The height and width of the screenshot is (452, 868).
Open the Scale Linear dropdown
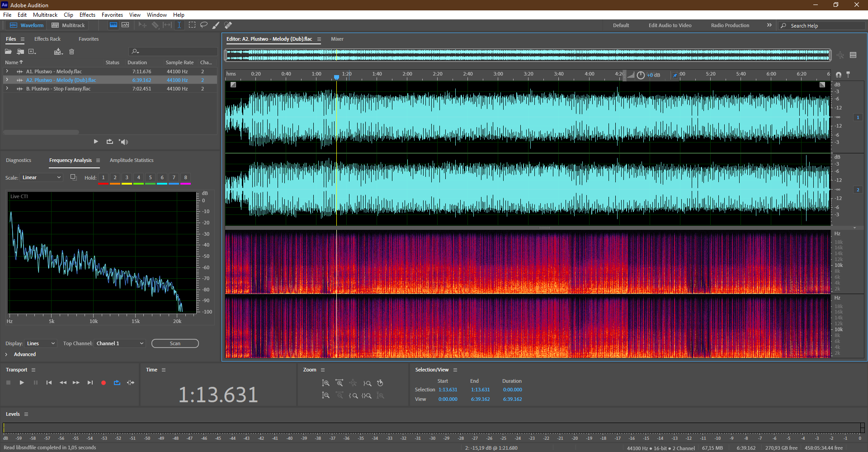pyautogui.click(x=41, y=177)
